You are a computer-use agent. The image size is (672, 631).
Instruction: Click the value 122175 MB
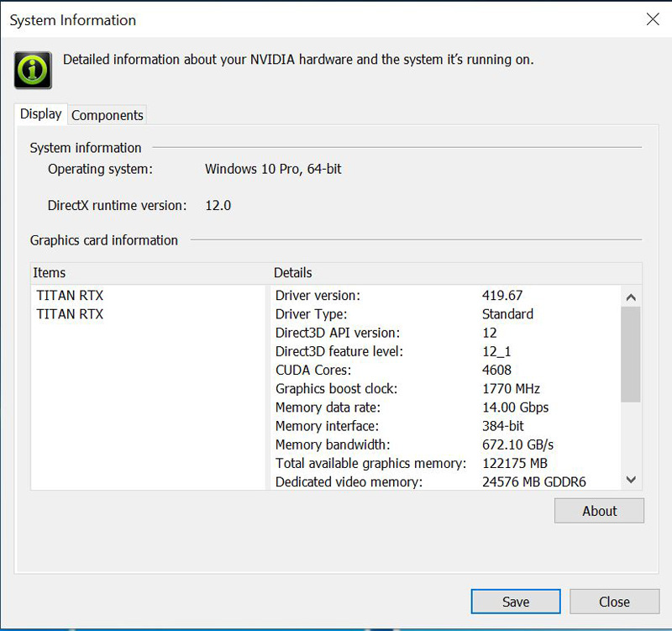[515, 464]
